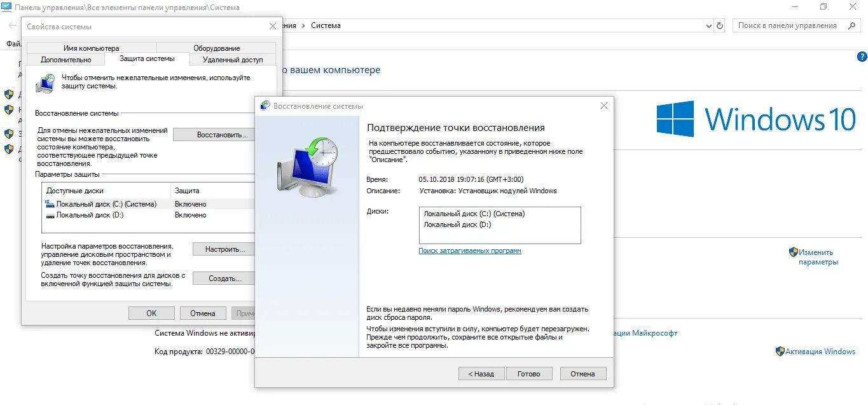Click the Windows 10 logo
868x405 pixels.
tap(756, 119)
